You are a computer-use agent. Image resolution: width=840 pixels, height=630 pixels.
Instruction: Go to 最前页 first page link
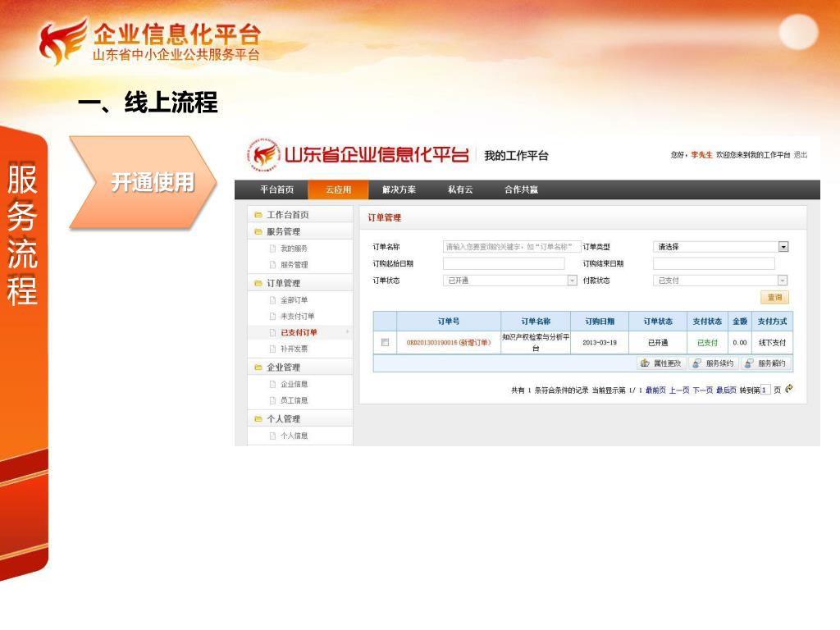[x=655, y=390]
